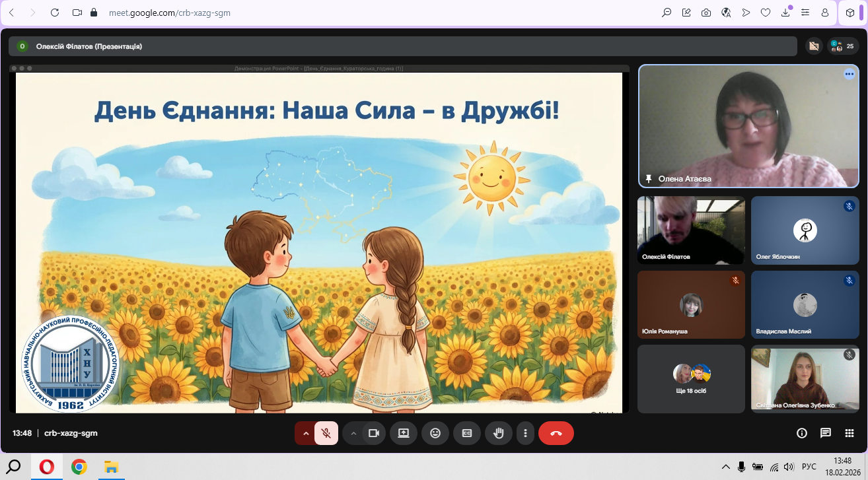Click the raise hand icon

point(499,433)
